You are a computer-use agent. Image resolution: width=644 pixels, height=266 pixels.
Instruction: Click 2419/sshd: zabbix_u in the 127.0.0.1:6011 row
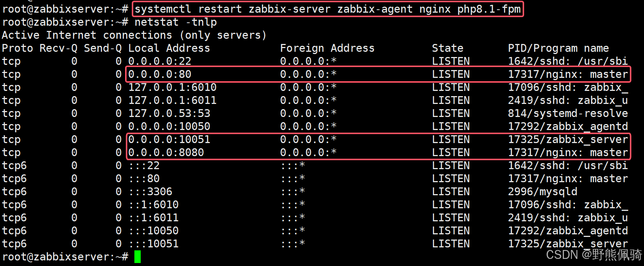tap(568, 100)
